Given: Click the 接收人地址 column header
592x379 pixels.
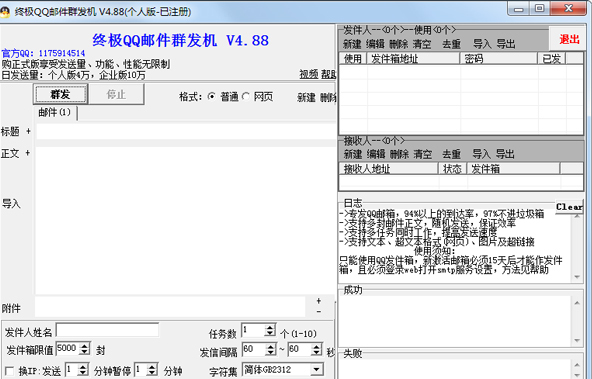Looking at the screenshot, I should [x=389, y=168].
